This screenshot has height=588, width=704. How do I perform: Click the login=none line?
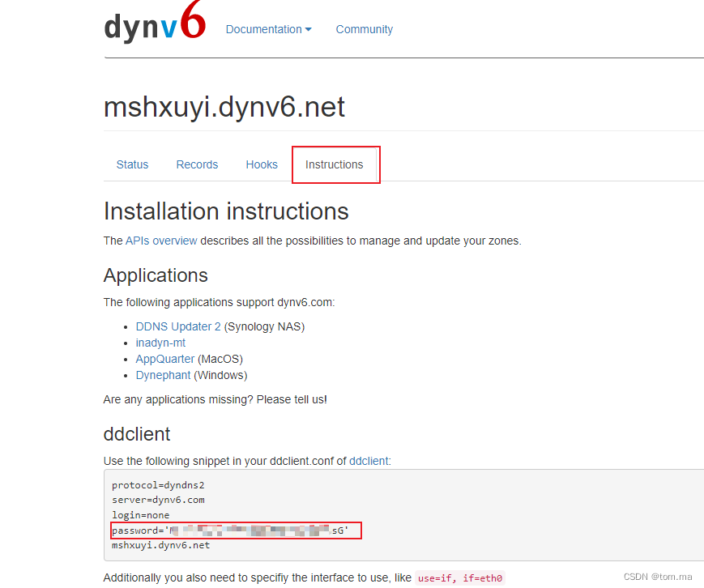tap(140, 515)
